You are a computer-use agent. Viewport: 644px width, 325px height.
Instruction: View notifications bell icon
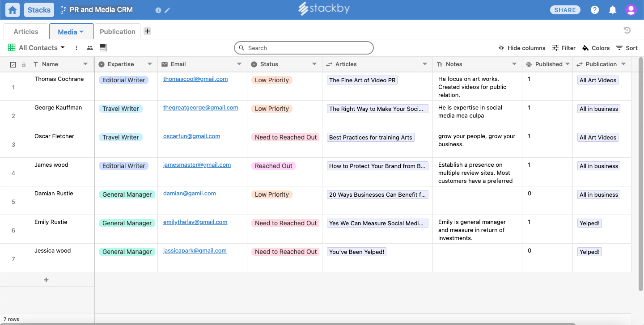(x=613, y=10)
